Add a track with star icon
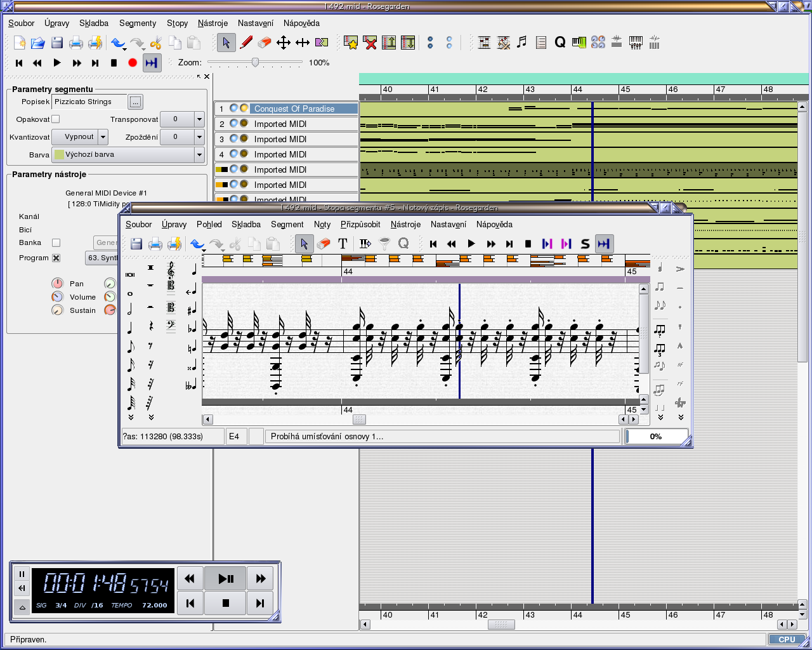This screenshot has height=650, width=812. point(351,43)
